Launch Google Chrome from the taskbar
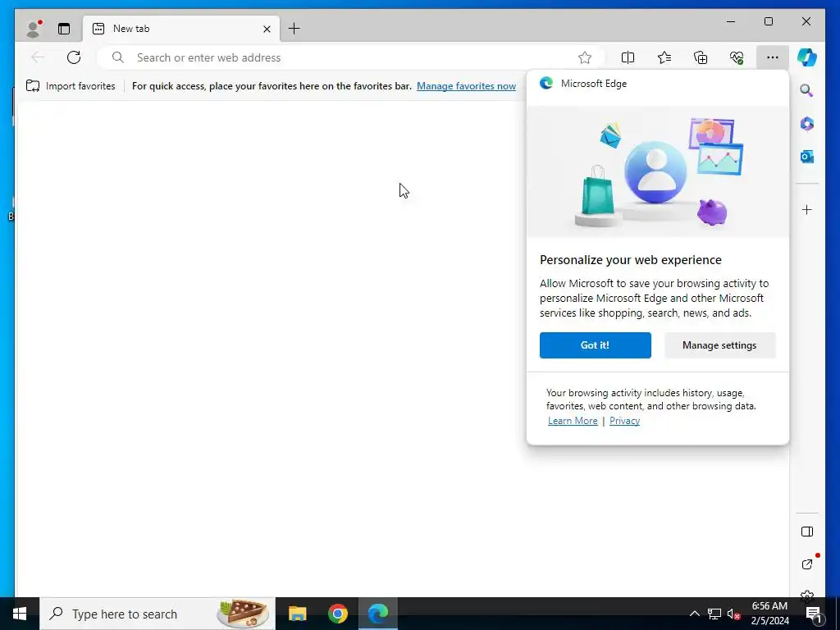The width and height of the screenshot is (840, 630). click(337, 614)
